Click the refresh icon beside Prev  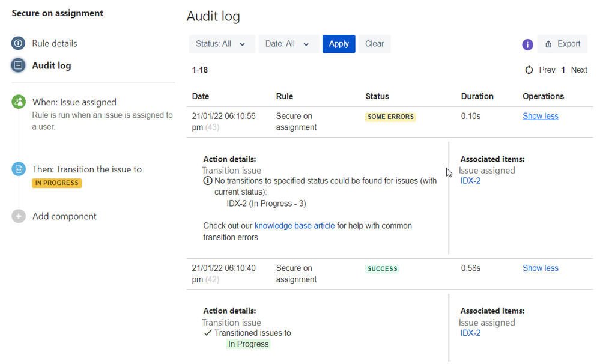click(x=529, y=70)
